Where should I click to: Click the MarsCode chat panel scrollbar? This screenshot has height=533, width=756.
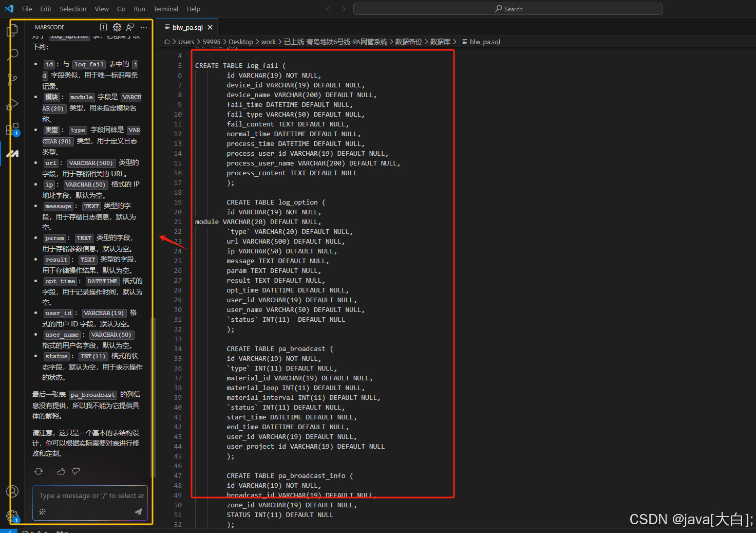[x=153, y=397]
